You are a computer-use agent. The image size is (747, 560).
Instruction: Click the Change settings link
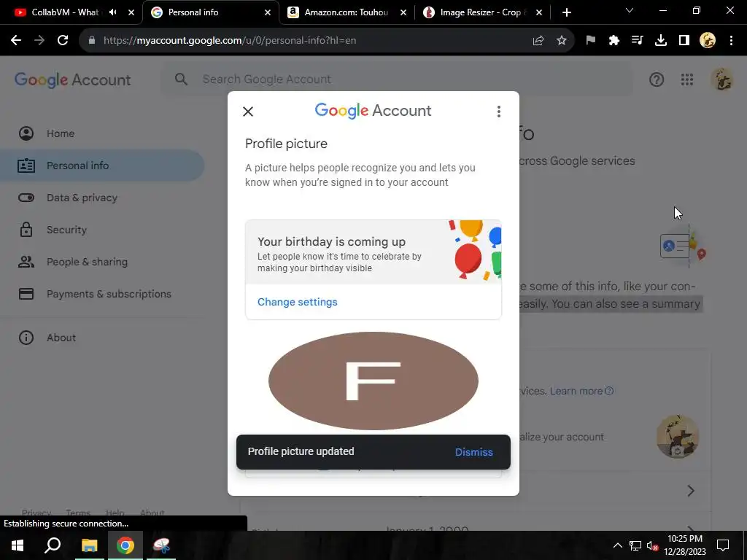(x=298, y=302)
